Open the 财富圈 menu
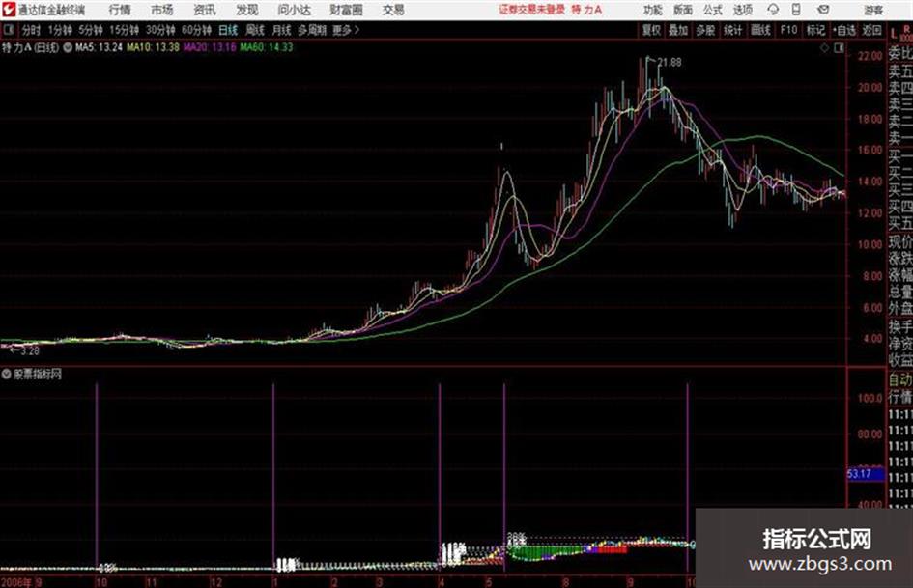This screenshot has height=588, width=913. tap(346, 10)
